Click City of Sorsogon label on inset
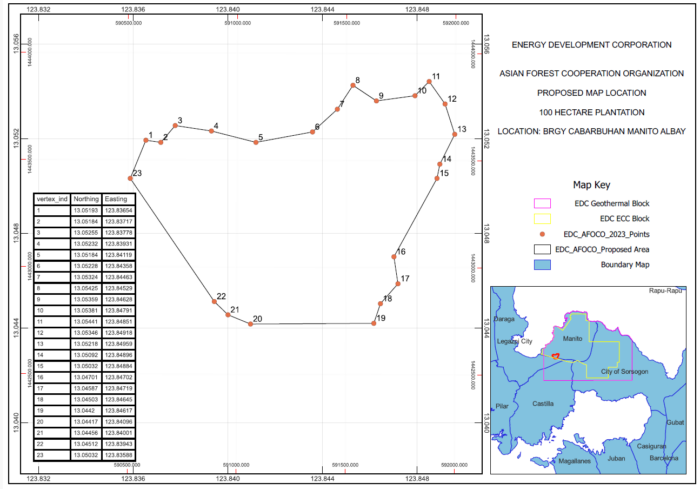The width and height of the screenshot is (700, 489). tap(623, 371)
